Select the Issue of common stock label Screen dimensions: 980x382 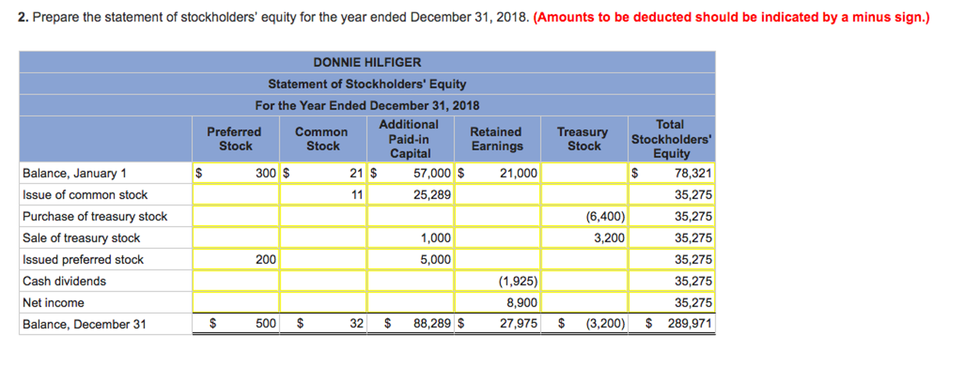[85, 195]
